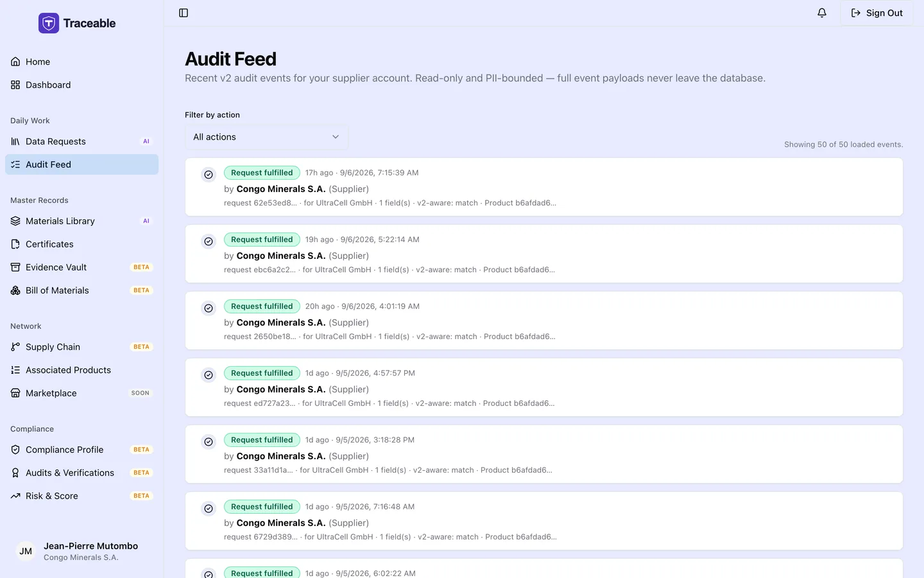Open the All actions filter dropdown

point(266,137)
